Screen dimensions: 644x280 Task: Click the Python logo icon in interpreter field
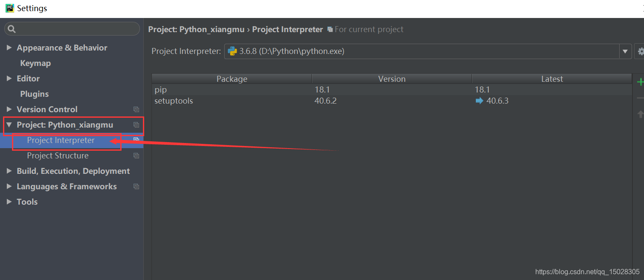click(232, 51)
